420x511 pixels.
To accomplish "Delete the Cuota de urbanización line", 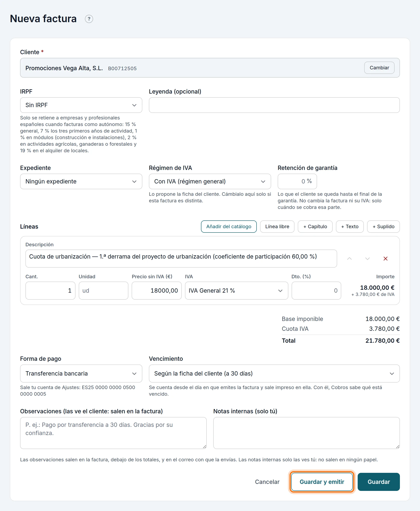I will 385,259.
